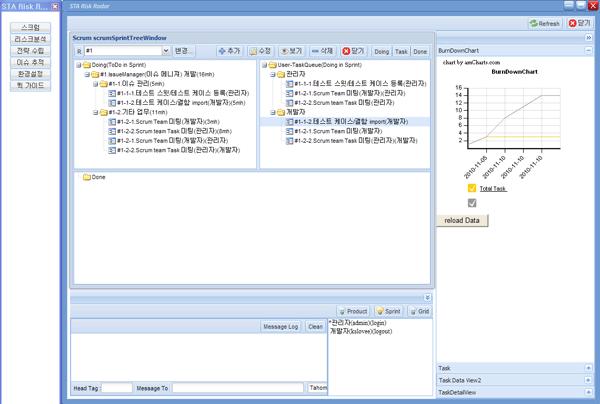The image size is (600, 404).
Task: Click the 추가 (add) toolbar button
Action: [229, 51]
